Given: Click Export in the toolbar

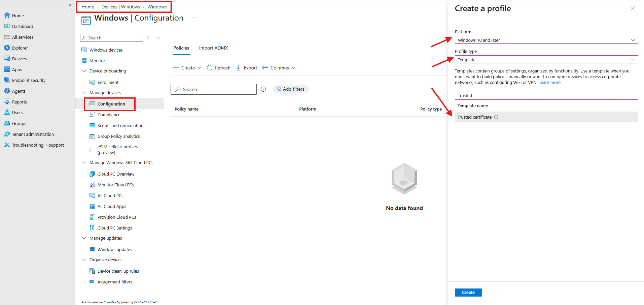Looking at the screenshot, I should [x=247, y=68].
